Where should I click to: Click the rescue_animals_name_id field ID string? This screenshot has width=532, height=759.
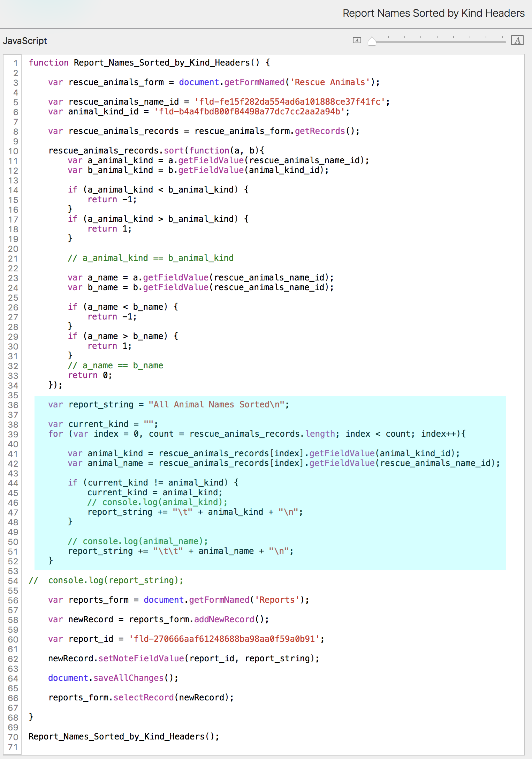click(290, 102)
